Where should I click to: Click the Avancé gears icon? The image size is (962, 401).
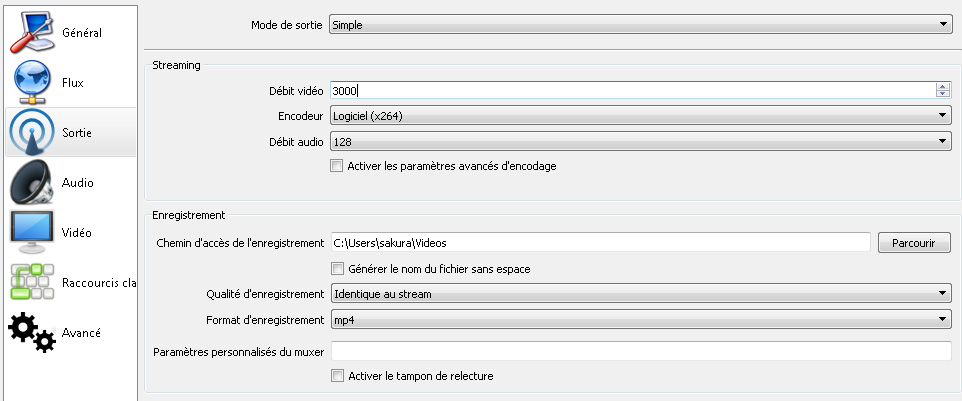click(32, 332)
